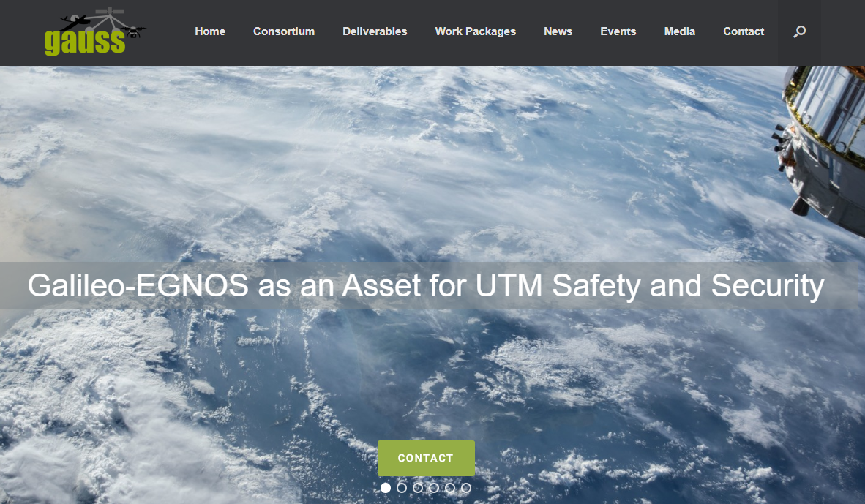Select Deliverables in the navigation bar
Viewport: 865px width, 504px height.
tap(375, 31)
